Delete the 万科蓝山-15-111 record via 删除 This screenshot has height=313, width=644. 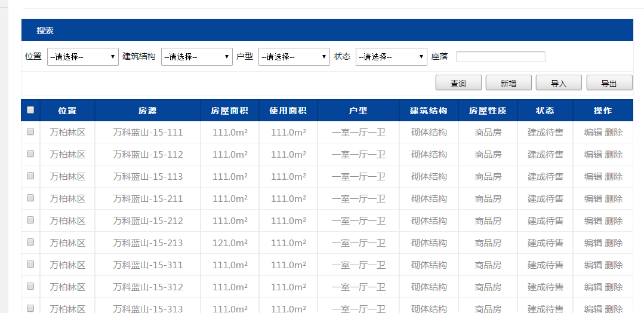(614, 133)
